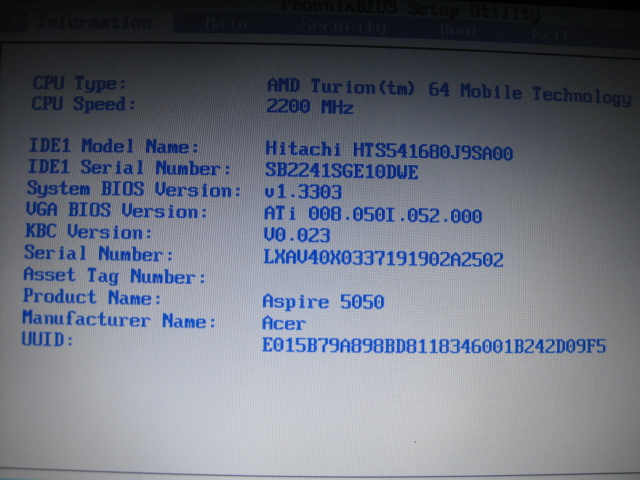Click the KBC Version label
640x480 pixels.
(x=89, y=231)
